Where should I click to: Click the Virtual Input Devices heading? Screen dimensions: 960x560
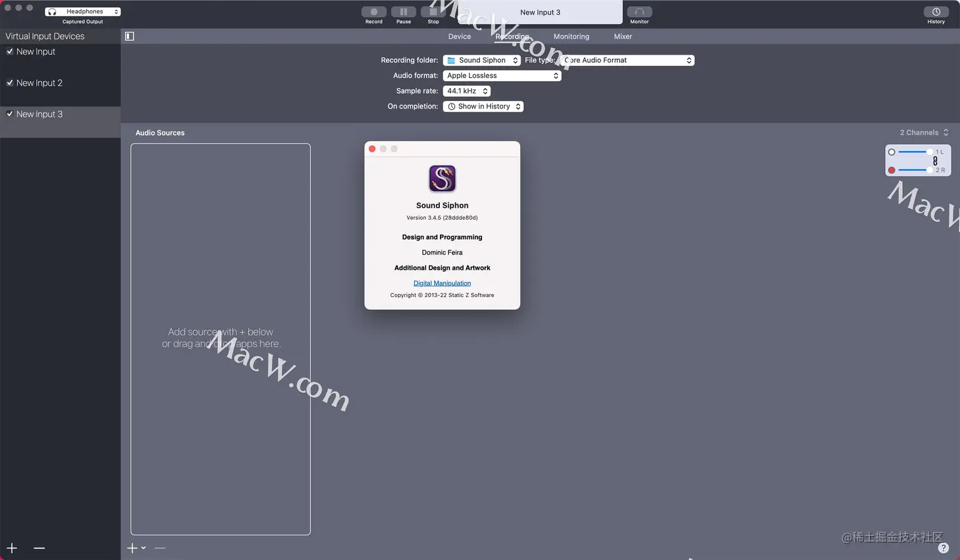pyautogui.click(x=45, y=36)
